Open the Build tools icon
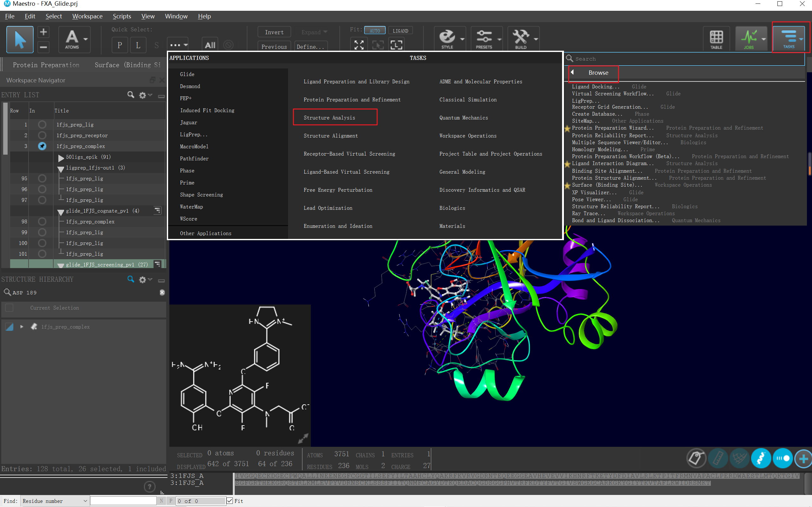Viewport: 812px width, 507px height. [x=521, y=39]
